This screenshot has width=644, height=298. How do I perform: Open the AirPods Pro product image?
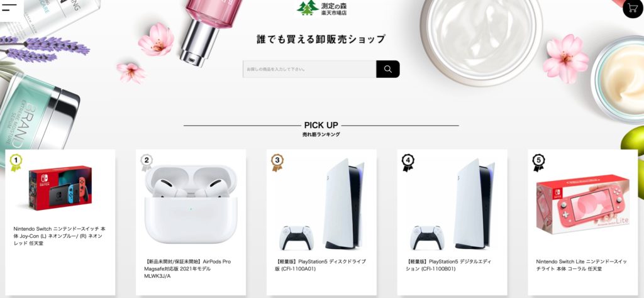pos(191,204)
